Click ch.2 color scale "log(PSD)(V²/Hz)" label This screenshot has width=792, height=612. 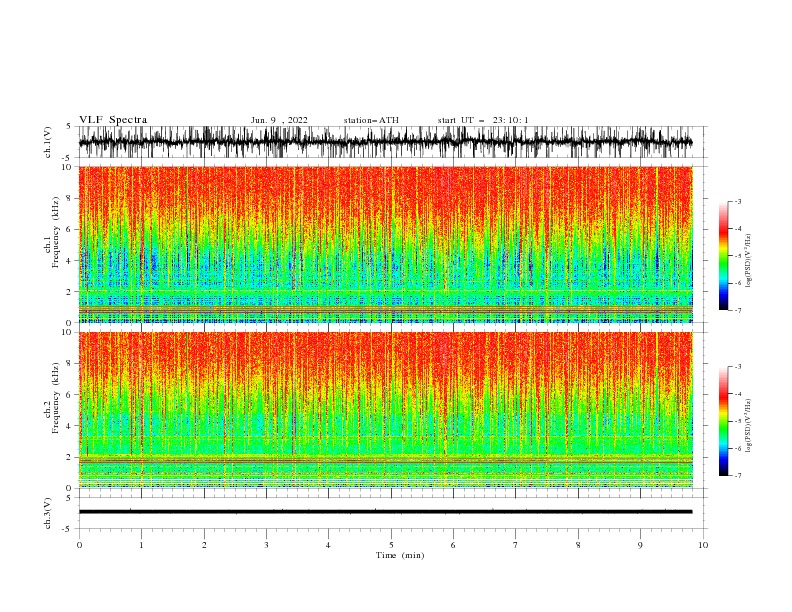749,426
